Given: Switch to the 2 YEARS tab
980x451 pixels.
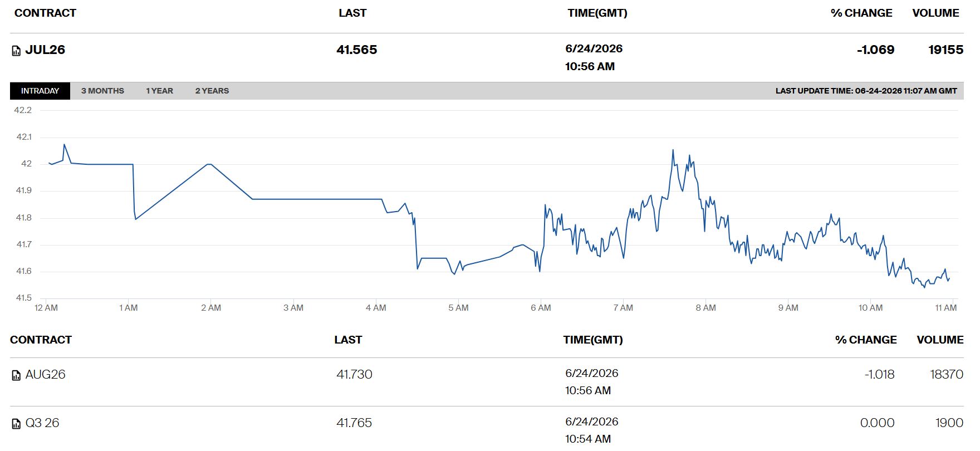Looking at the screenshot, I should [x=212, y=91].
